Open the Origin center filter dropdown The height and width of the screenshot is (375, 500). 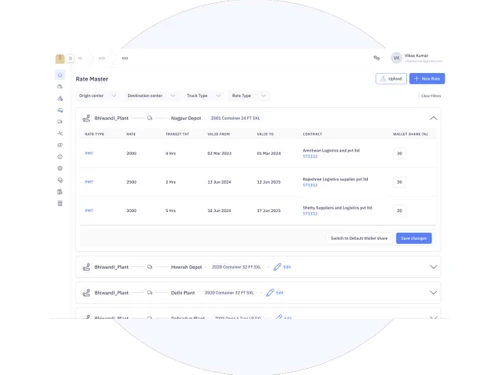tap(97, 96)
